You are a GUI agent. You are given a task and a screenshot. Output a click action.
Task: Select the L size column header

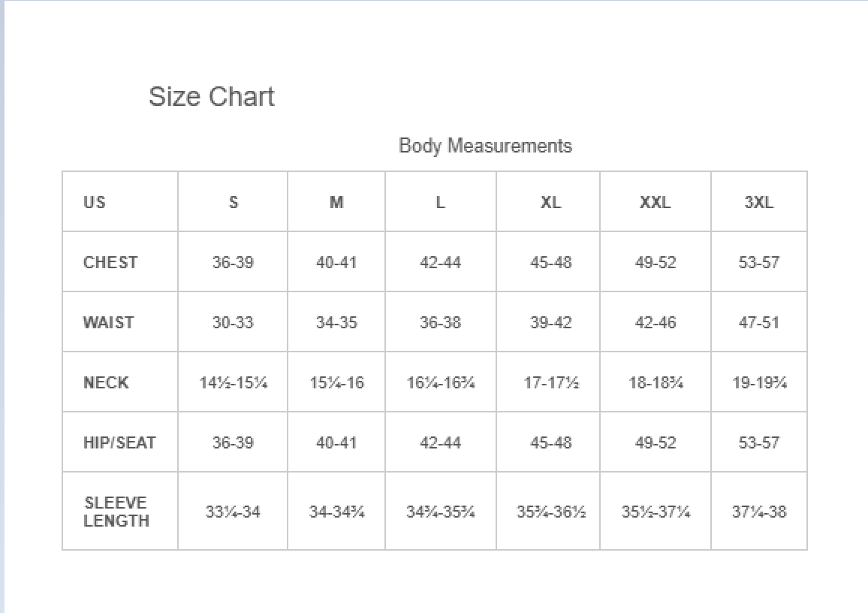440,202
